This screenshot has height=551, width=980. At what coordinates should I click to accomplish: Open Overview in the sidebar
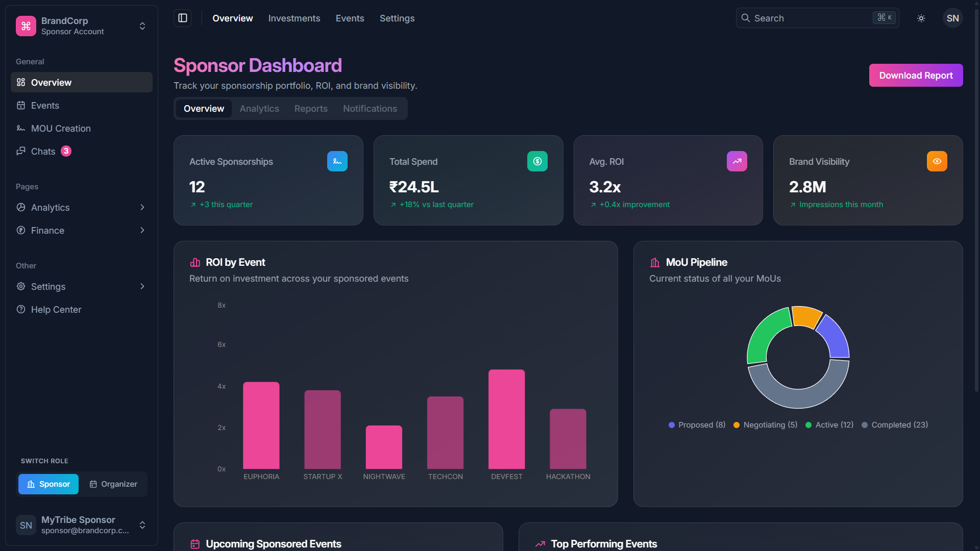coord(82,82)
